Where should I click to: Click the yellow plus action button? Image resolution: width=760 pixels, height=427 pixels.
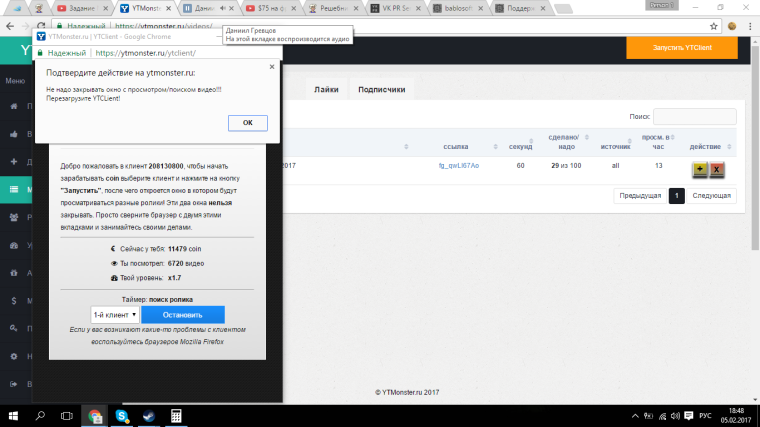[699, 168]
